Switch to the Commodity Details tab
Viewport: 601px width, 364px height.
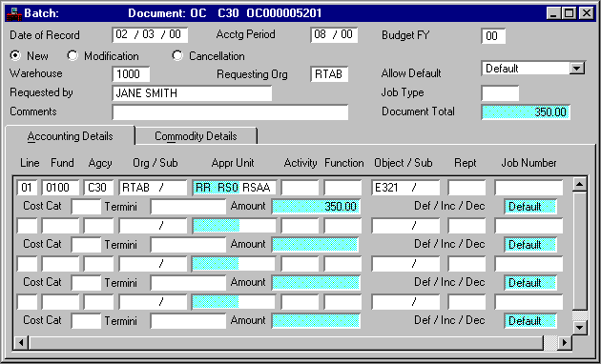196,136
